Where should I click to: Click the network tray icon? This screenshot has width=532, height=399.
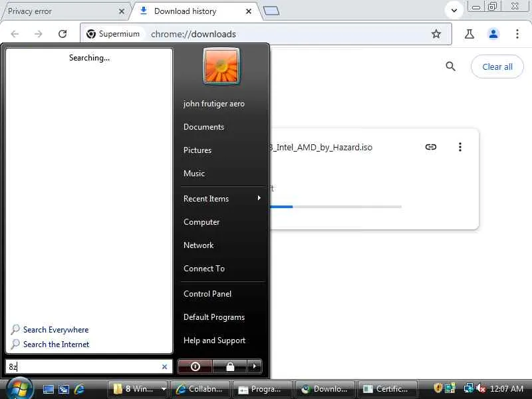[469, 388]
